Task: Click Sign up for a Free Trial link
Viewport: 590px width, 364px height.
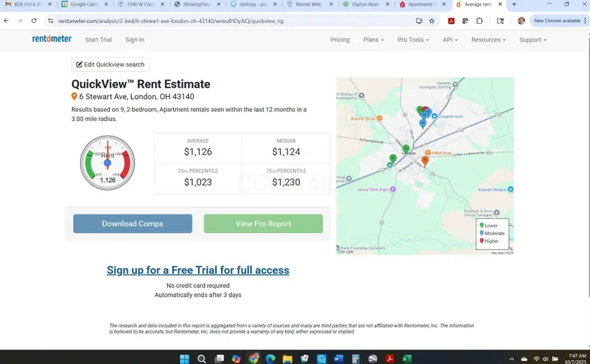Action: [x=198, y=270]
